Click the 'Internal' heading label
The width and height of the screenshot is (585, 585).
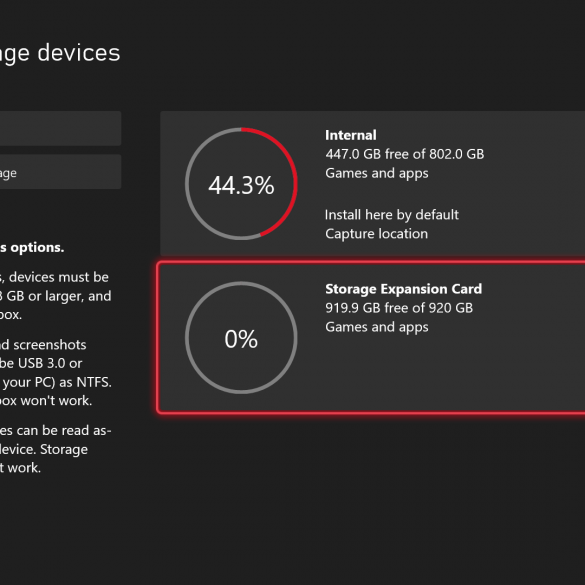coord(351,135)
